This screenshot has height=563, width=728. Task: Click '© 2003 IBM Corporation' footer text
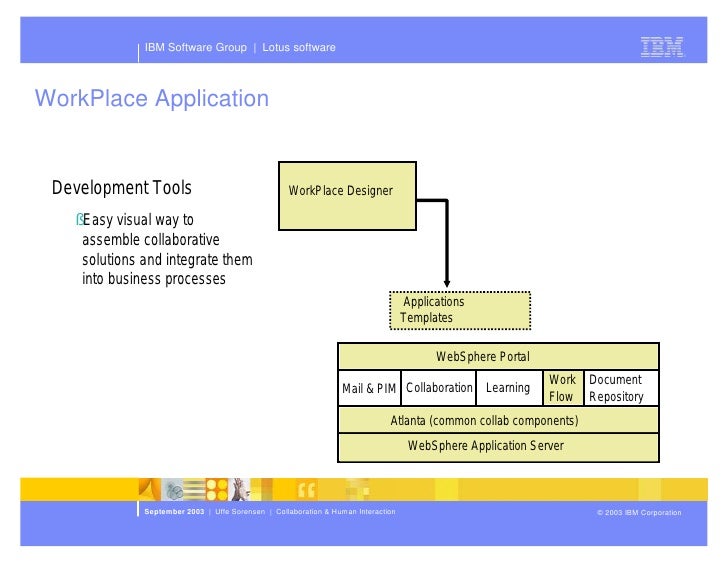pyautogui.click(x=639, y=512)
